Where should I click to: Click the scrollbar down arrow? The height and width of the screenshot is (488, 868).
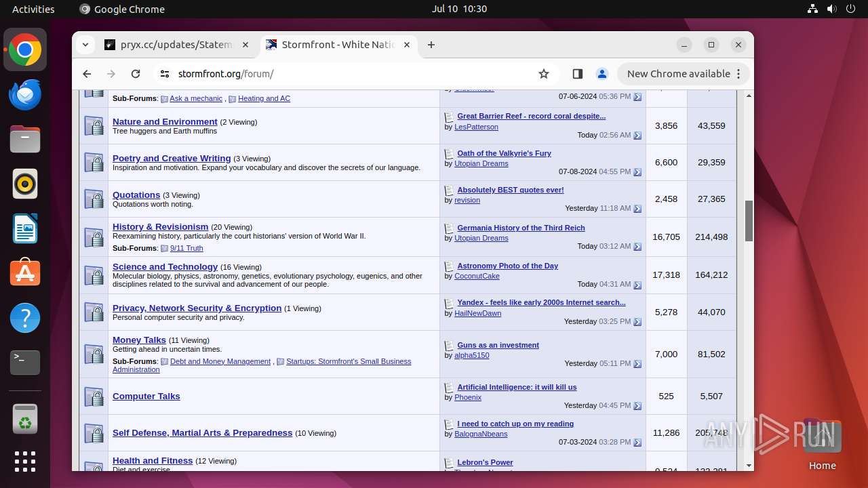pos(749,466)
